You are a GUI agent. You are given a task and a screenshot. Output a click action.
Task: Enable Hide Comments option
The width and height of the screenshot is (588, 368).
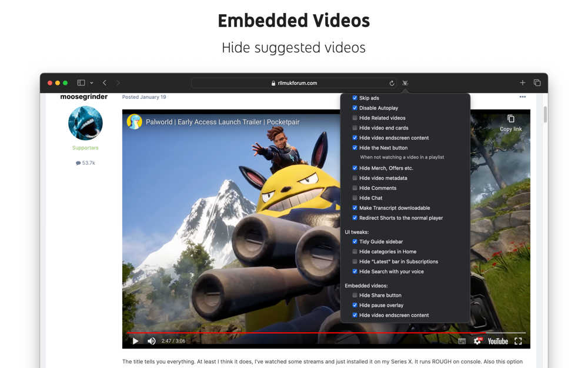coord(355,188)
